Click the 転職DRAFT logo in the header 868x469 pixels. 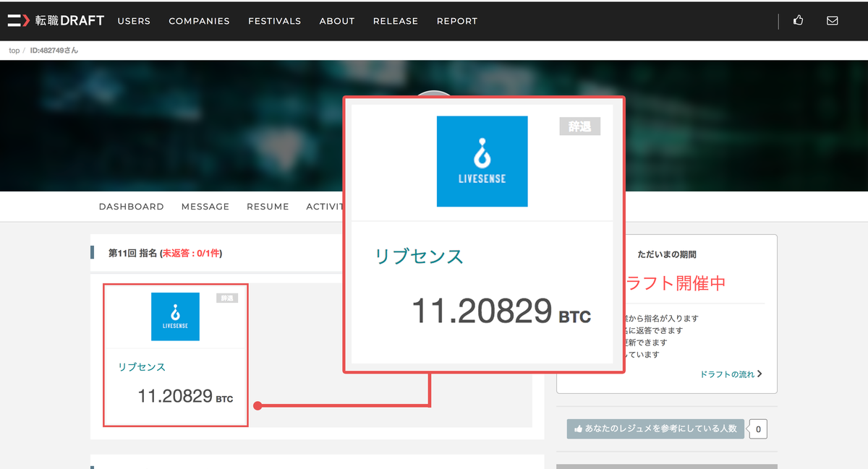tap(56, 20)
